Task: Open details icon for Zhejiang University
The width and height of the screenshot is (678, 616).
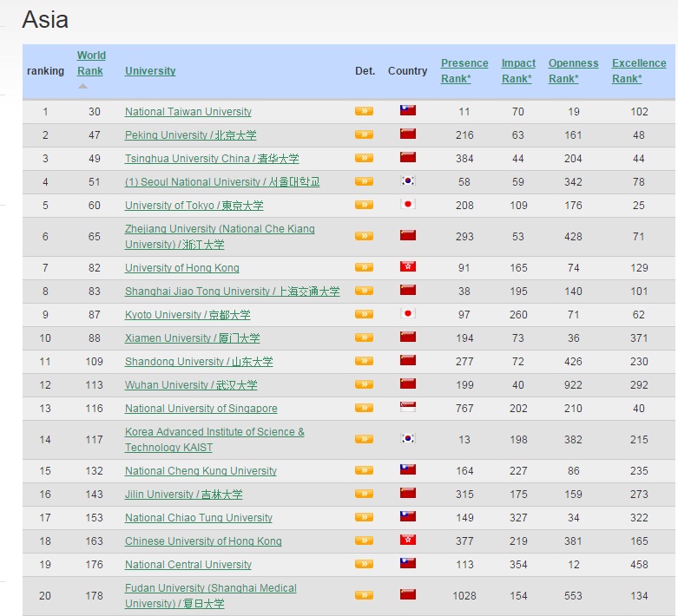Action: (364, 236)
